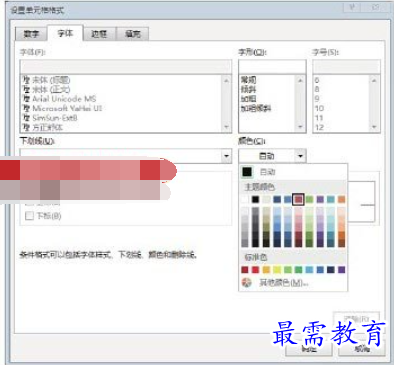
Task: Pick the selected red theme color swatch
Action: [x=299, y=199]
